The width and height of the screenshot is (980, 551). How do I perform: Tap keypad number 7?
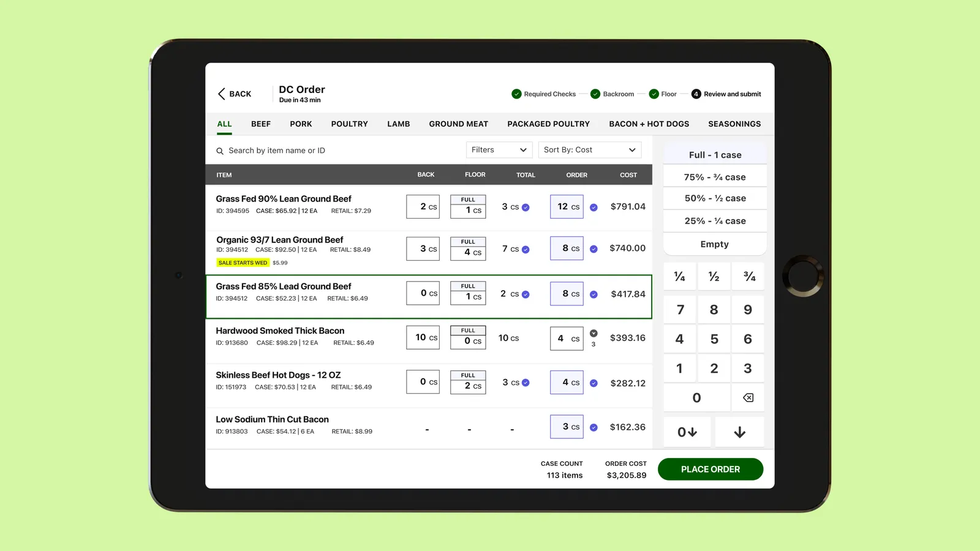click(x=680, y=310)
